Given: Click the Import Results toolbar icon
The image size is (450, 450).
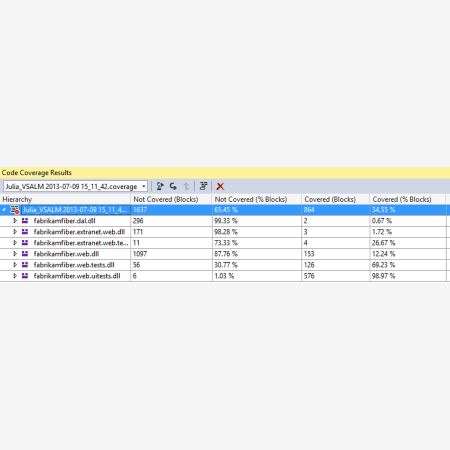Looking at the screenshot, I should [173, 186].
